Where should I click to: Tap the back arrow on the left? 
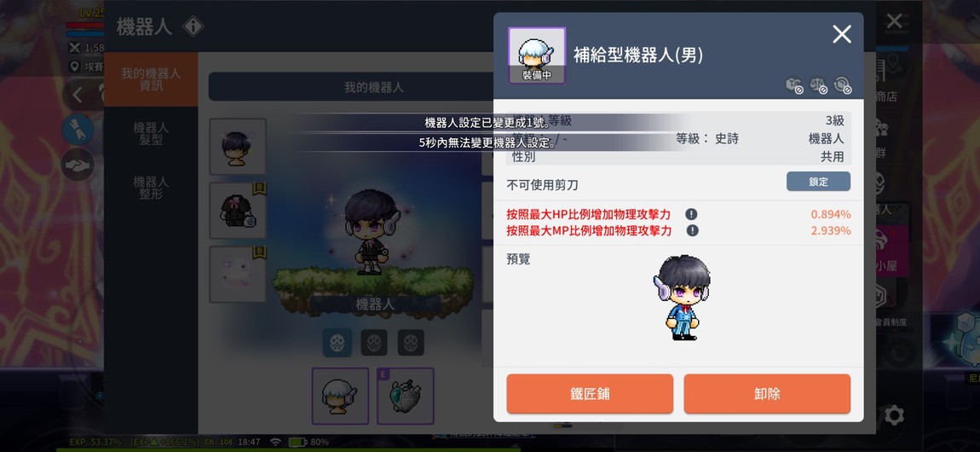pos(78,96)
